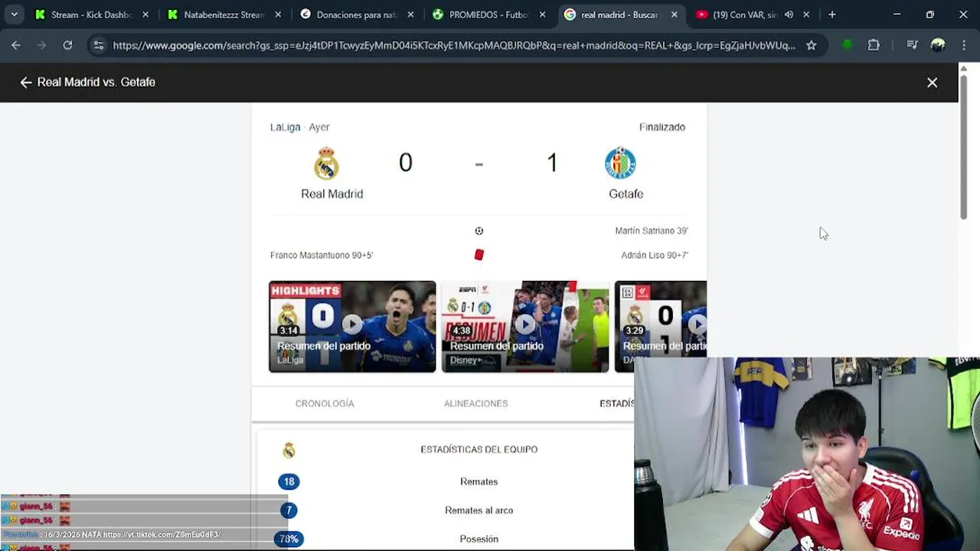Close the real madrid search tab
This screenshot has height=551, width=980.
pyautogui.click(x=675, y=15)
